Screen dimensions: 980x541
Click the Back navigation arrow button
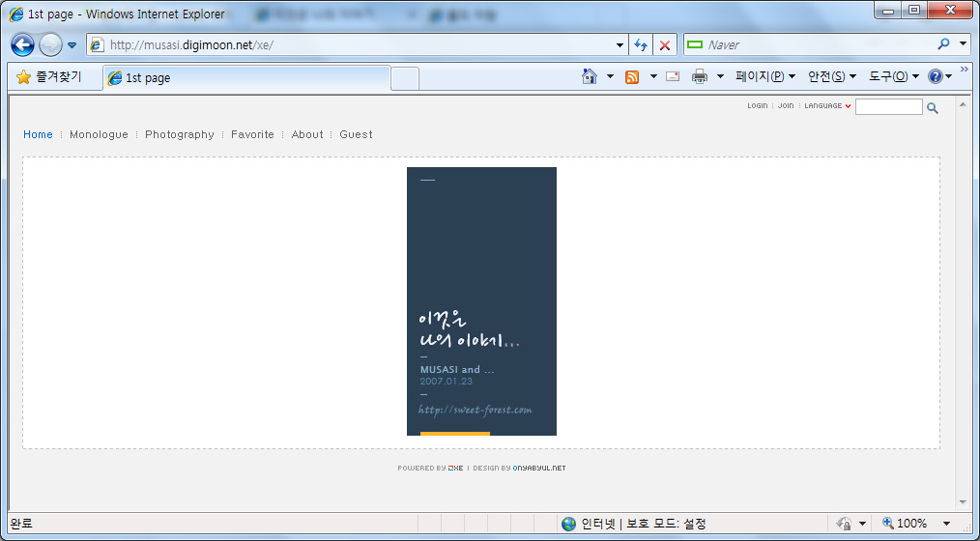tap(23, 45)
